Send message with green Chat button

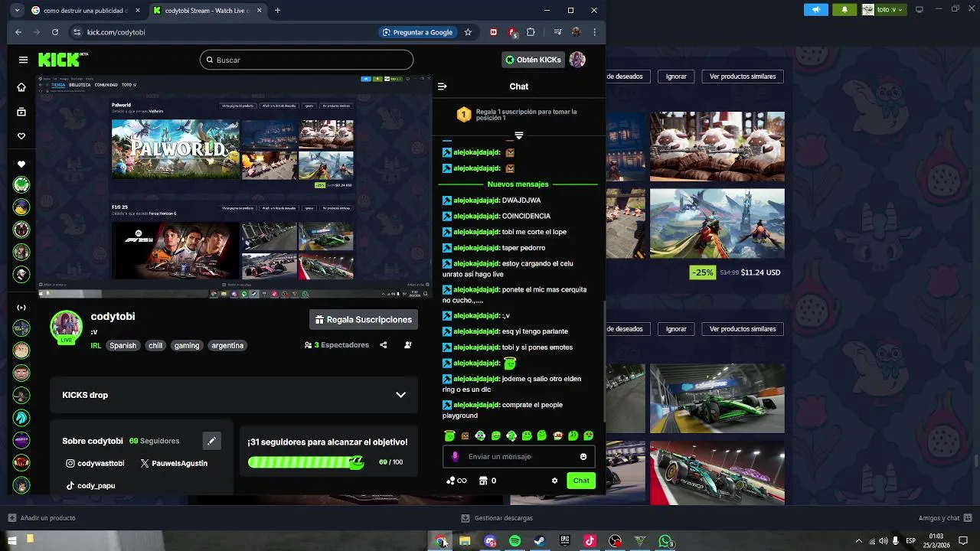581,481
